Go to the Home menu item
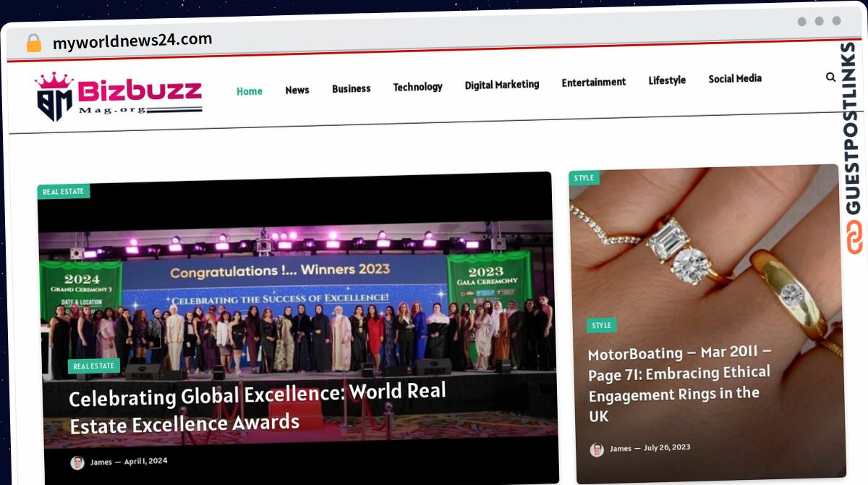 250,91
